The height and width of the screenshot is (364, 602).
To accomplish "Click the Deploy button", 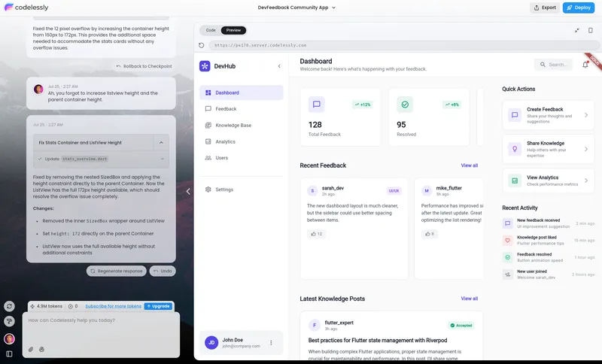I will [x=579, y=8].
